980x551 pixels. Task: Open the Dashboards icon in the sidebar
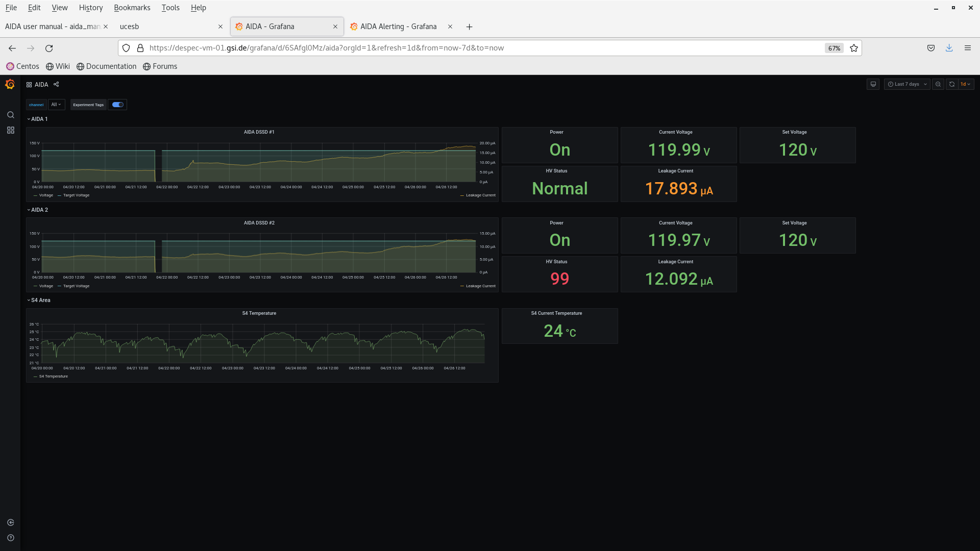(x=11, y=130)
